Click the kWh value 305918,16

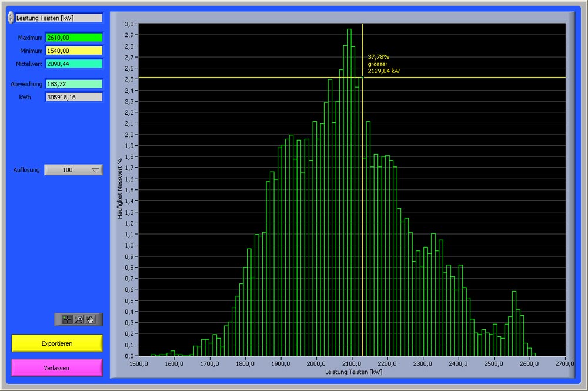(74, 97)
